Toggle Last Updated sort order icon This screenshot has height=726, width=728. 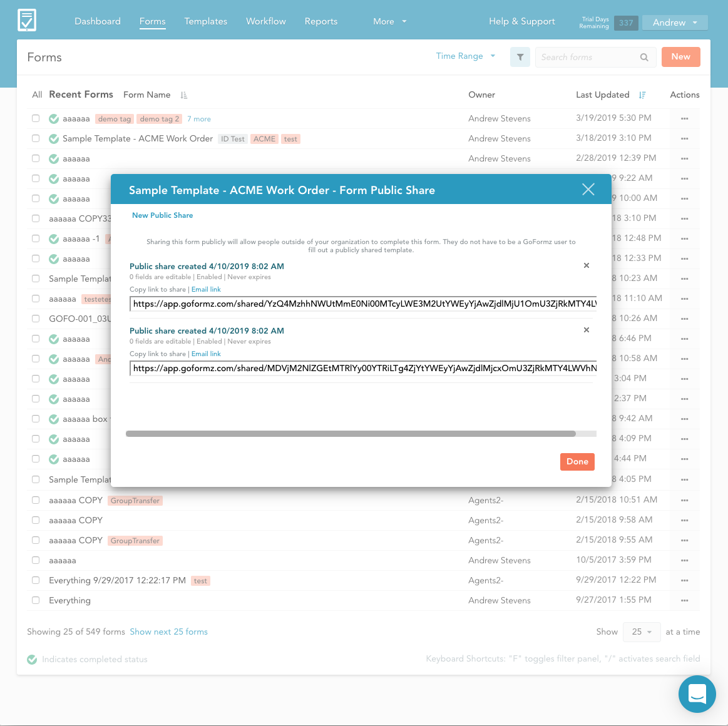(x=642, y=95)
